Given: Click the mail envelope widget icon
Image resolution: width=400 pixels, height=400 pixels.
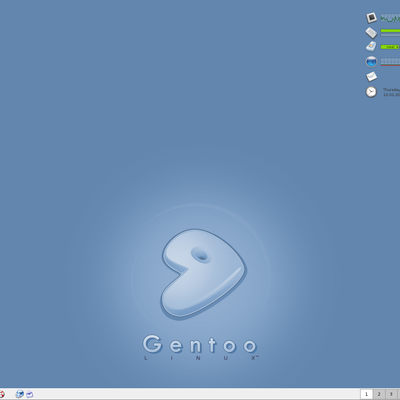Looking at the screenshot, I should 371,77.
